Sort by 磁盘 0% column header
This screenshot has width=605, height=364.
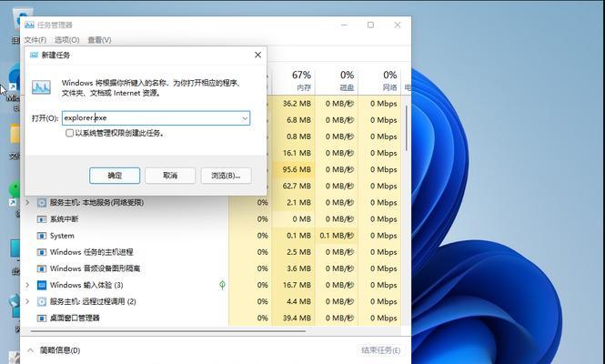coord(337,80)
